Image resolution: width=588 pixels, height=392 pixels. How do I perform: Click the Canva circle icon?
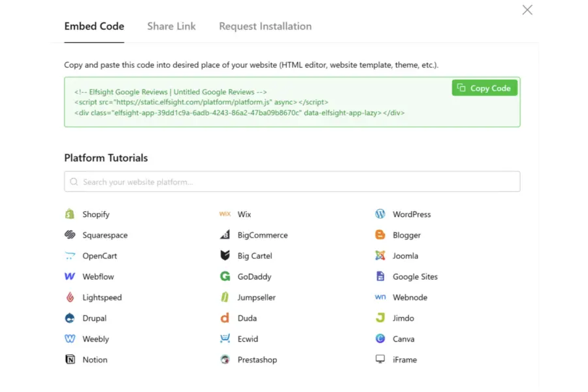click(x=380, y=338)
